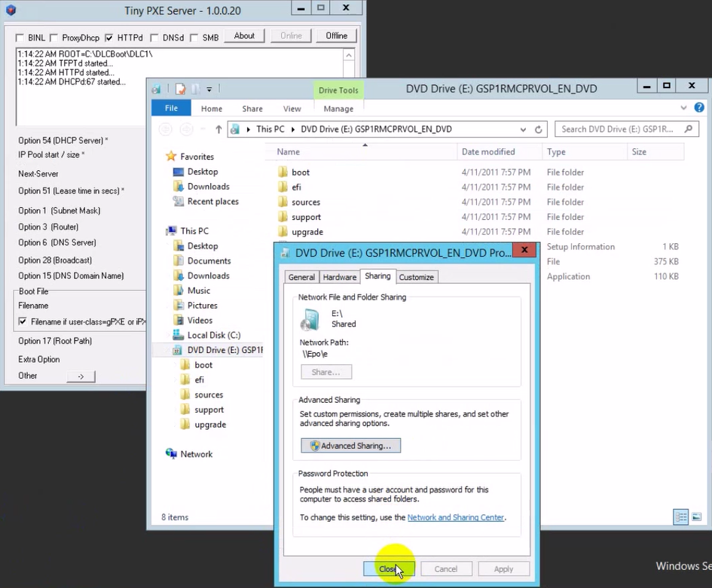This screenshot has height=588, width=712.
Task: Open the View ribbon tab
Action: pyautogui.click(x=292, y=108)
